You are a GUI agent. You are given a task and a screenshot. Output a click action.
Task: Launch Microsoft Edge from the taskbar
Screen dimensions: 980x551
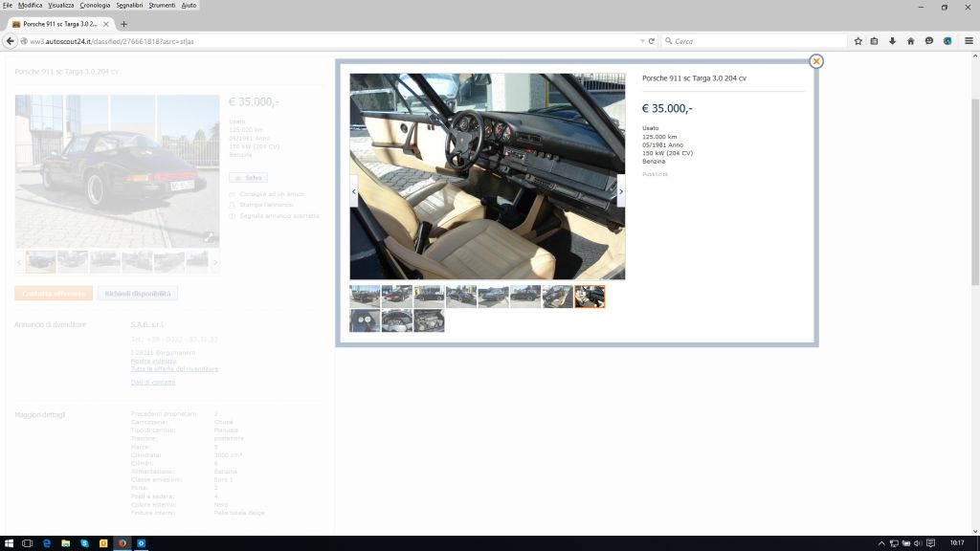(47, 543)
